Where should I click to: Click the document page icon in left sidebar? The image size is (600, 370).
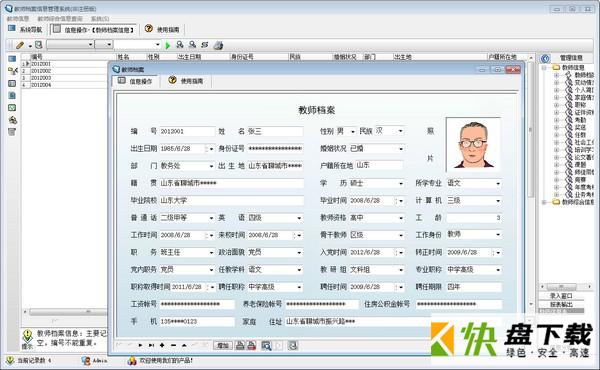click(12, 95)
